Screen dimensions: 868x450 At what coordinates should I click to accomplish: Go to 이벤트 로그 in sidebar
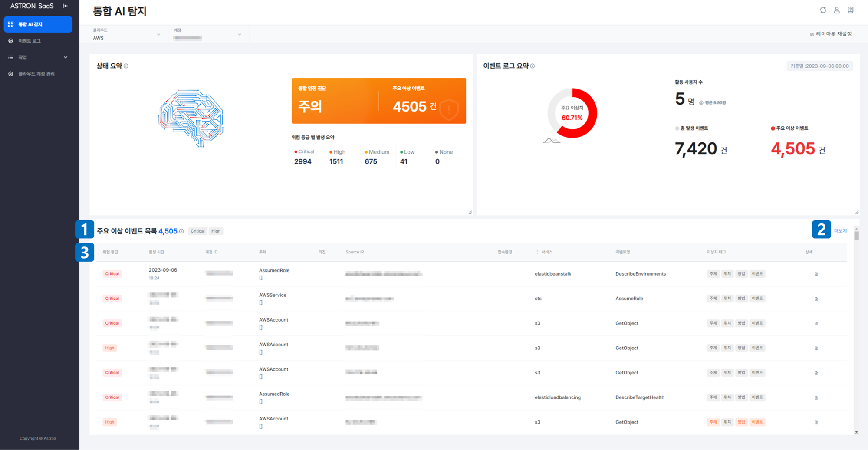[38, 41]
